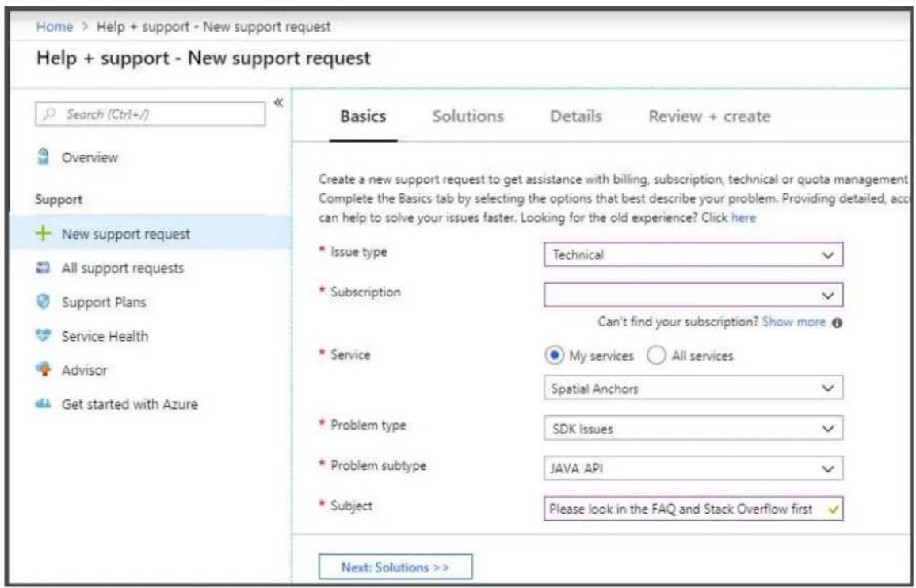This screenshot has width=916, height=588.
Task: Select the All services radio button
Action: [656, 355]
